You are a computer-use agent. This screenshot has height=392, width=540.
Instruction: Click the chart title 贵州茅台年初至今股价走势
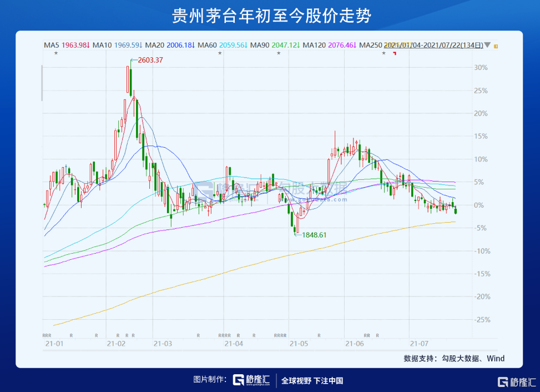(x=271, y=16)
